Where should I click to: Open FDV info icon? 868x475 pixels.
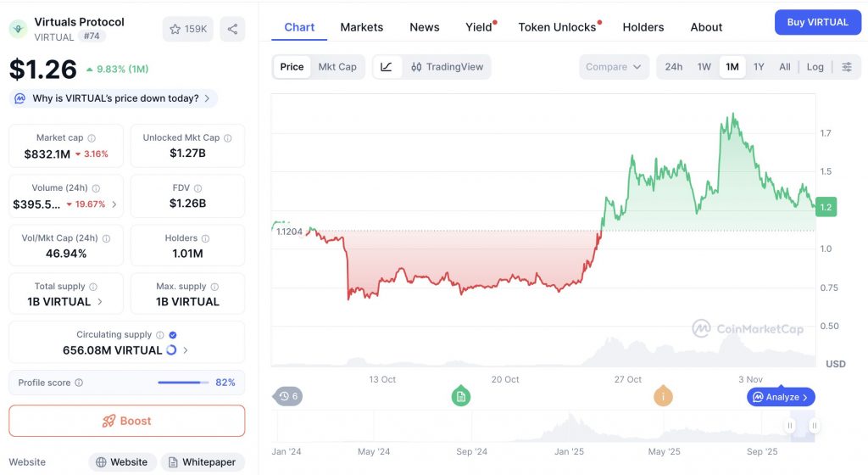198,188
